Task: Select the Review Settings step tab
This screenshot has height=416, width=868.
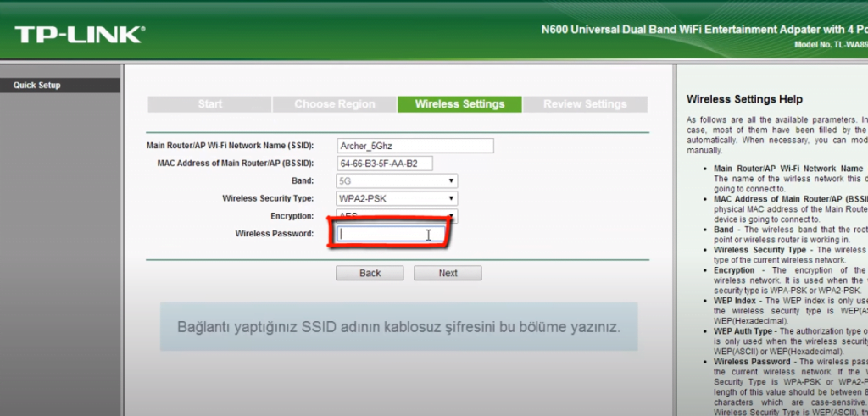Action: click(585, 104)
